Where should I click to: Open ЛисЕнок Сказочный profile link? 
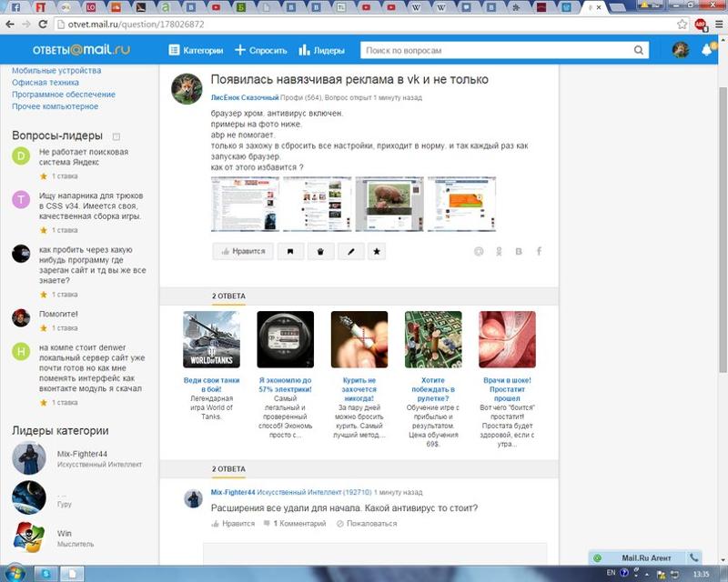244,97
